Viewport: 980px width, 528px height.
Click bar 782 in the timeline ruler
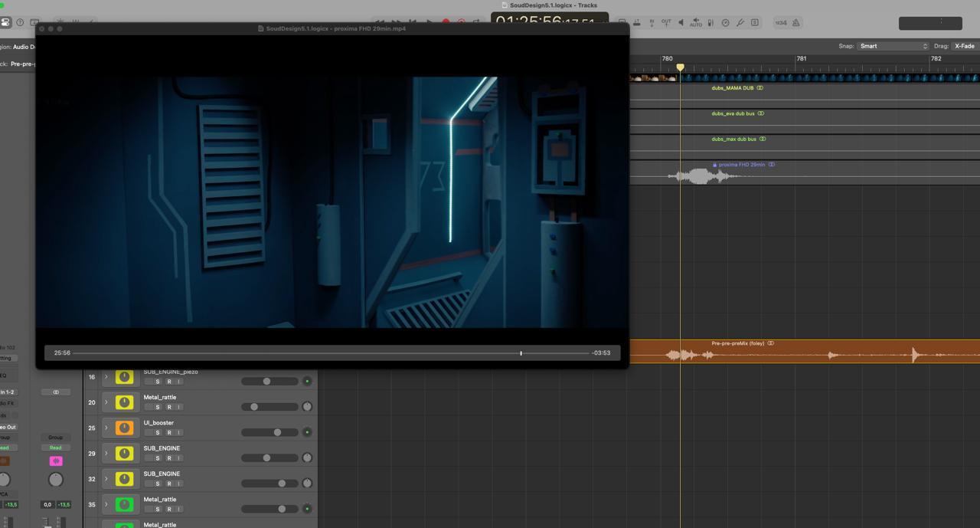click(x=936, y=58)
